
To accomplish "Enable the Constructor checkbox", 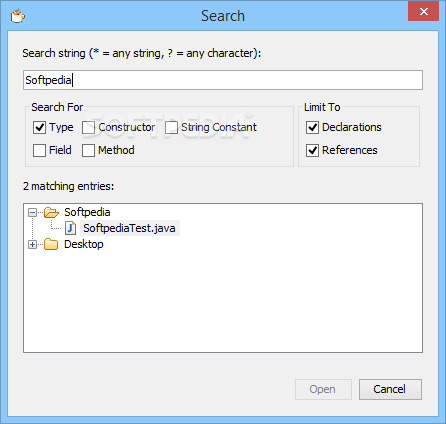I will (x=88, y=127).
